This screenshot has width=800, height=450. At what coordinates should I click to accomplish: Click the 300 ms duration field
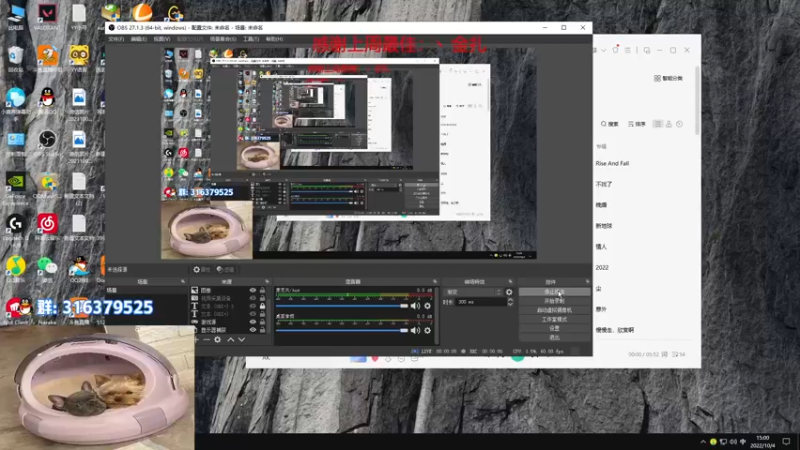pyautogui.click(x=481, y=302)
